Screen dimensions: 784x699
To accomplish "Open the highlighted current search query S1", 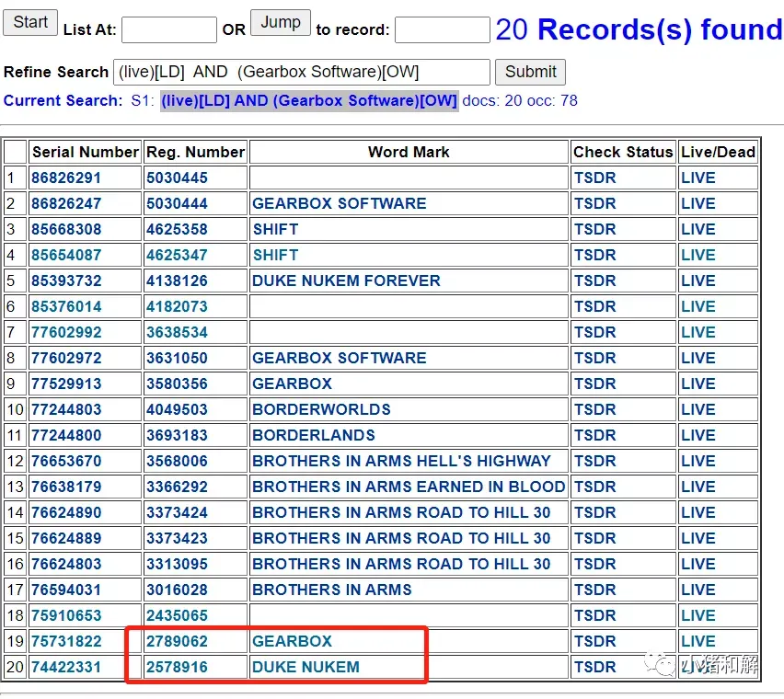I will coord(309,101).
